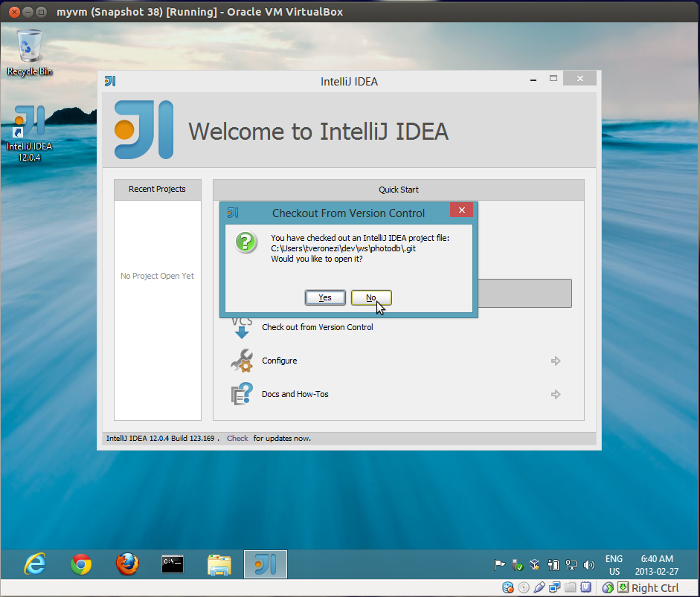Click the network adapter icon in VirtualBox status bar
Screen dimensions: 700x597
pyautogui.click(x=553, y=587)
